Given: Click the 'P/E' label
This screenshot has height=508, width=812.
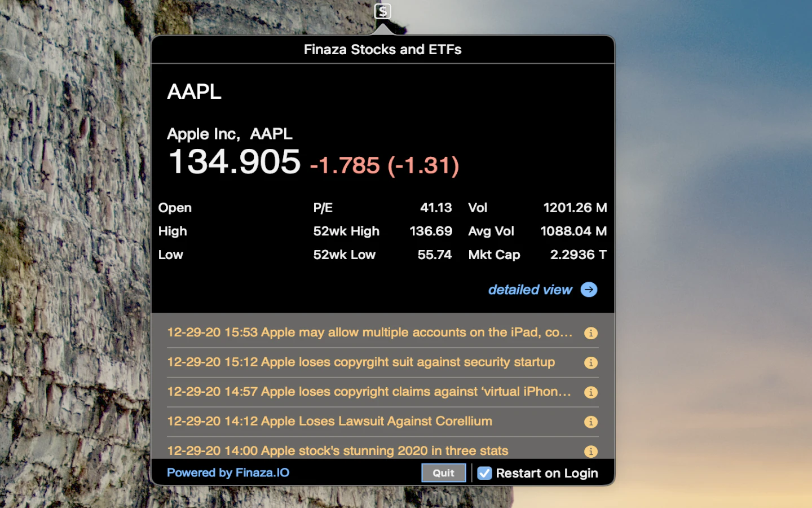Looking at the screenshot, I should click(x=323, y=208).
